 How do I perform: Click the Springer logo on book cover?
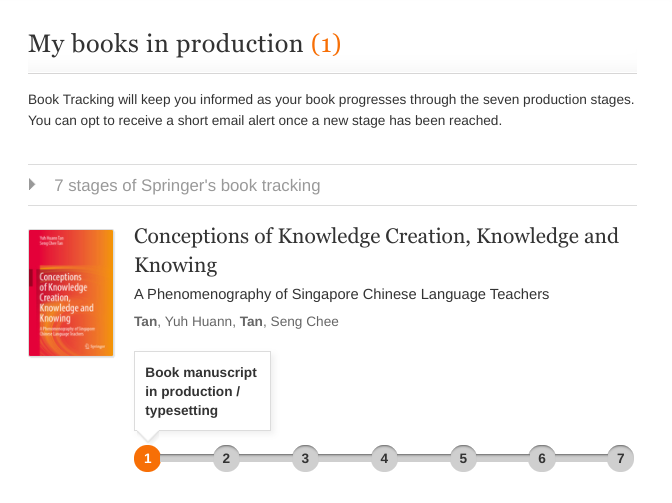[97, 346]
